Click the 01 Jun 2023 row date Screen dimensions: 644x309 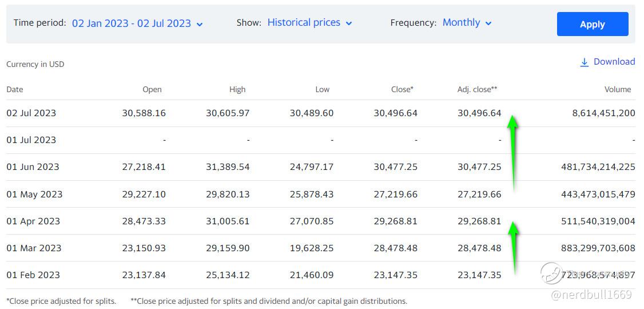coord(33,167)
